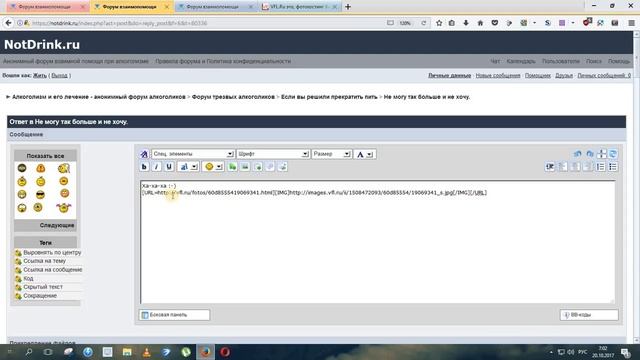
Task: Switch to the VFL.Ru browser tab
Action: point(299,7)
